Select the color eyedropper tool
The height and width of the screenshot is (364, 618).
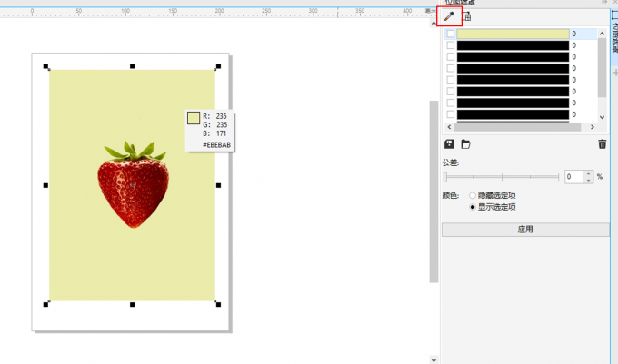449,16
